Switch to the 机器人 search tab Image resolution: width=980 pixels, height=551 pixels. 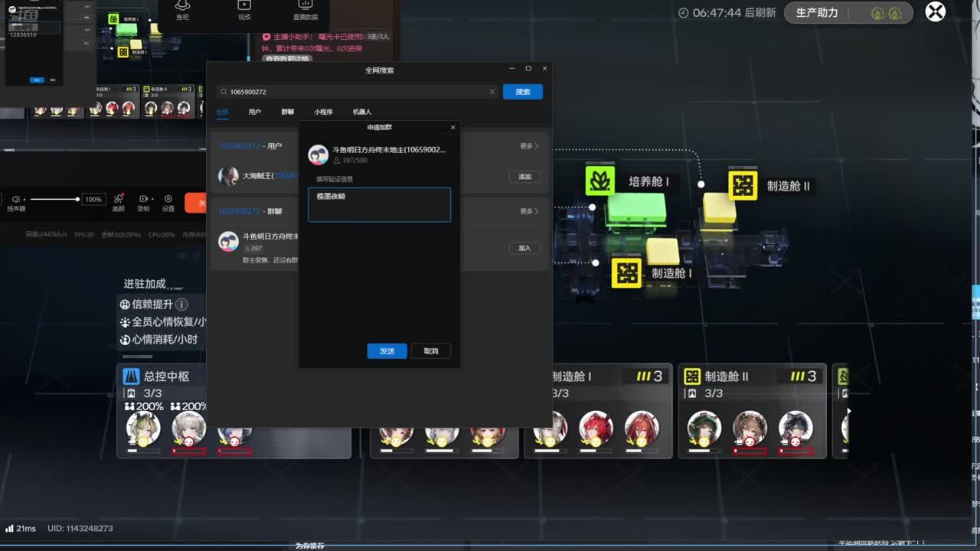point(362,112)
